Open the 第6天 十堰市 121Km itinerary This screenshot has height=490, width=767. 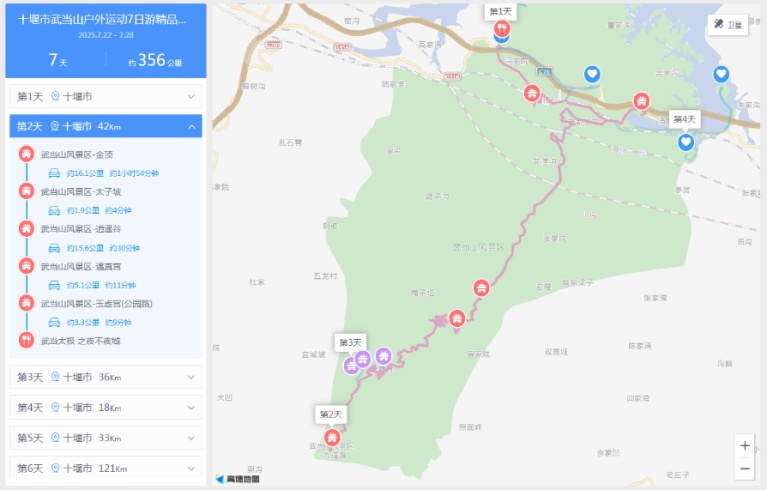105,468
